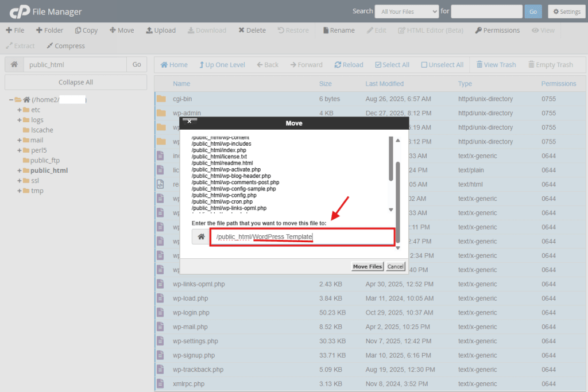The image size is (588, 392).
Task: Click the Compress tool icon
Action: pos(50,46)
